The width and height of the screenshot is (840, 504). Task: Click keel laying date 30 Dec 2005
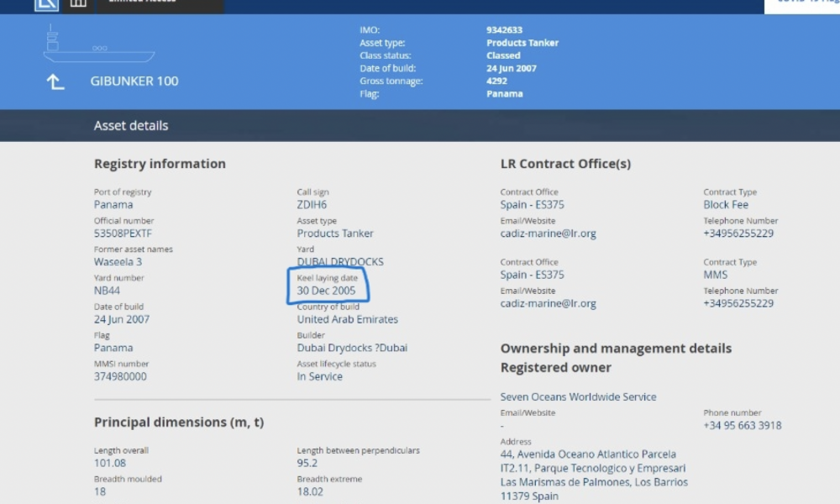pos(326,291)
